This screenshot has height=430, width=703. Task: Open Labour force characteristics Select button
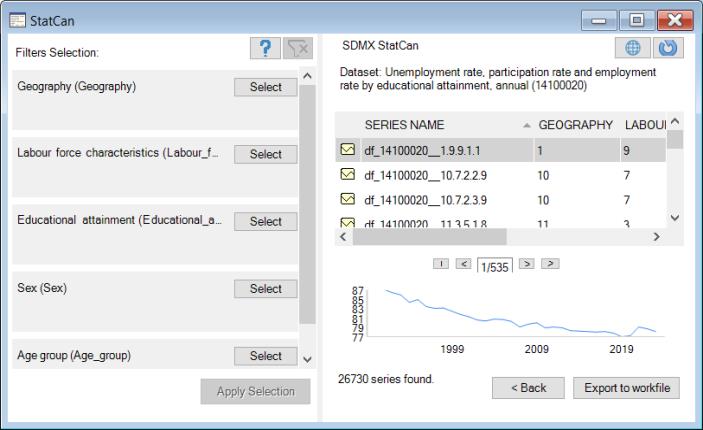click(x=266, y=154)
